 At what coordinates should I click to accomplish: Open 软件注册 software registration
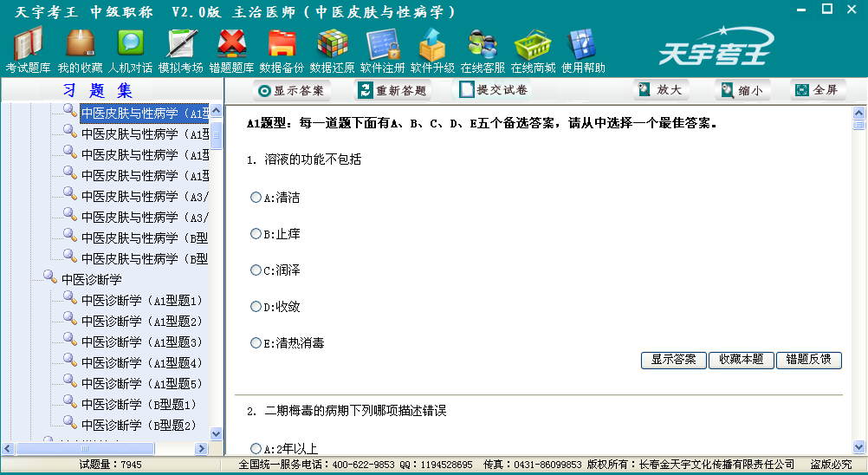coord(383,51)
